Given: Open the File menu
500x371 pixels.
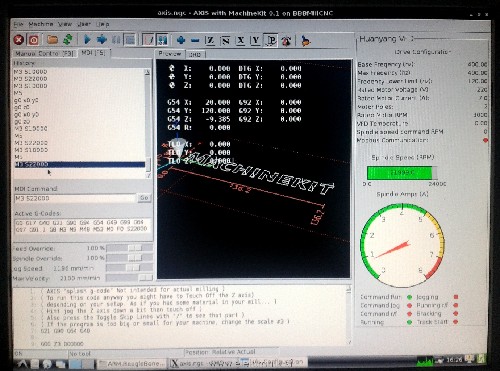Looking at the screenshot, I should [18, 24].
